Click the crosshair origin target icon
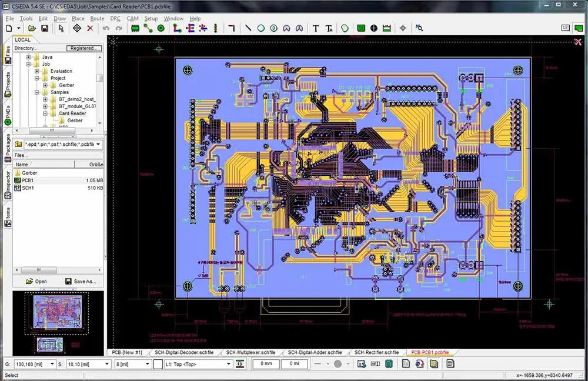Image resolution: width=588 pixels, height=381 pixels. tap(403, 28)
